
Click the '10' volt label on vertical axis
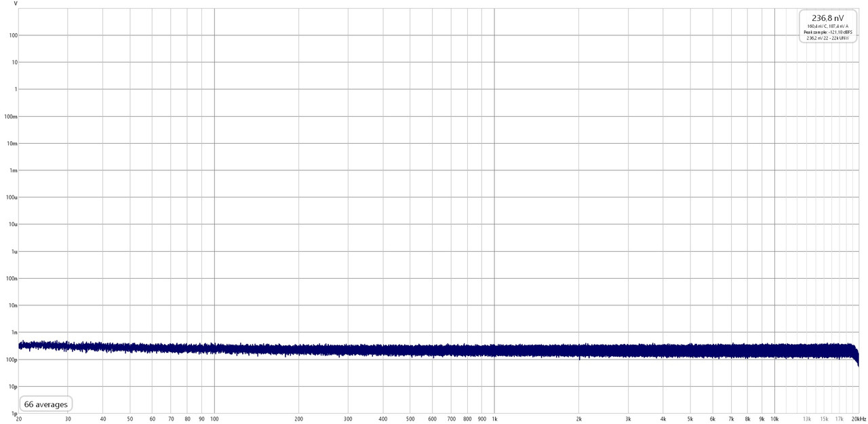[14, 62]
